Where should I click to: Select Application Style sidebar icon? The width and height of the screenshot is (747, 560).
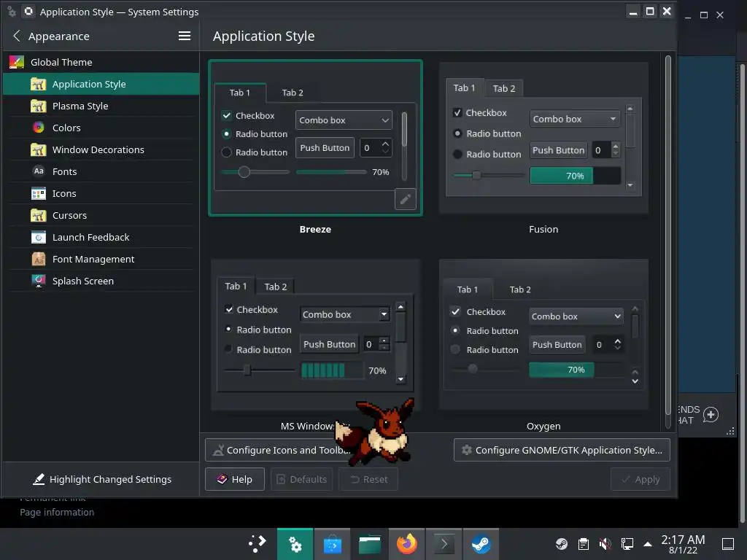[x=38, y=85]
